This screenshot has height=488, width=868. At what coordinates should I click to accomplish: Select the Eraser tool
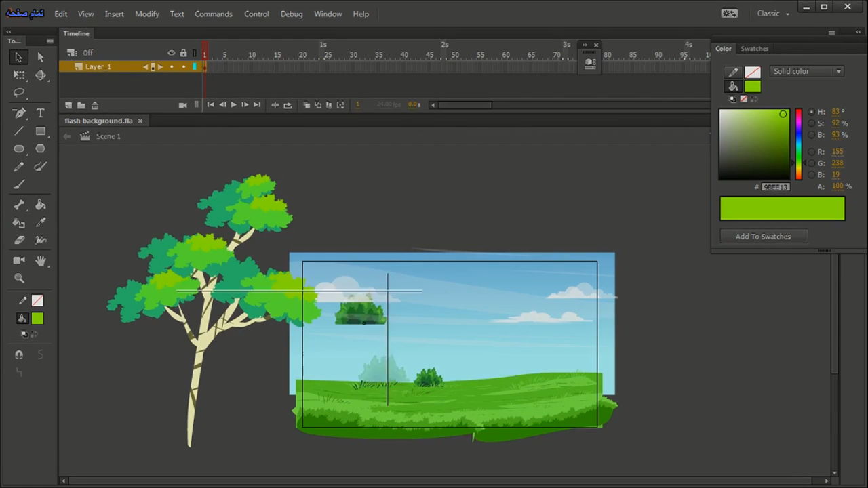point(19,240)
